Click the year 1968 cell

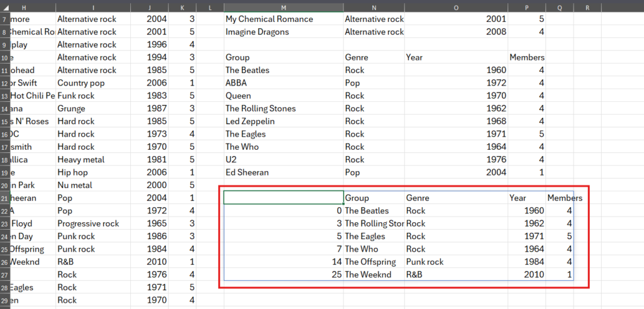(457, 121)
